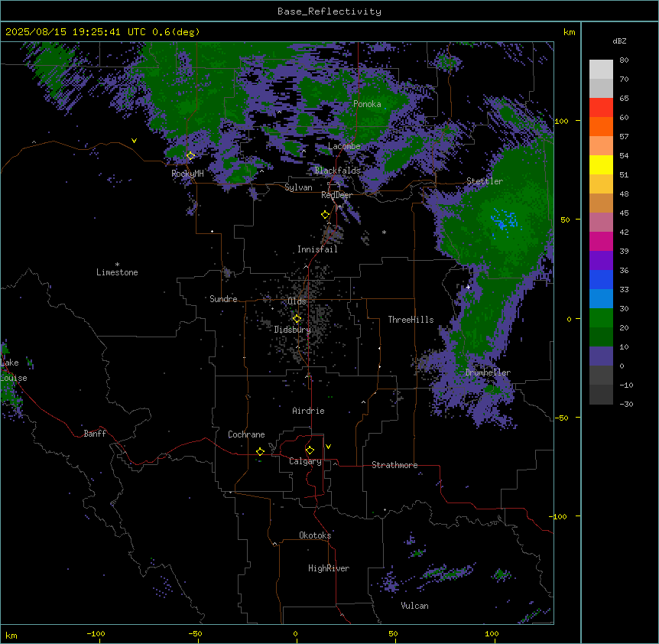
Task: Click the Airdrie city label
Action: [308, 411]
